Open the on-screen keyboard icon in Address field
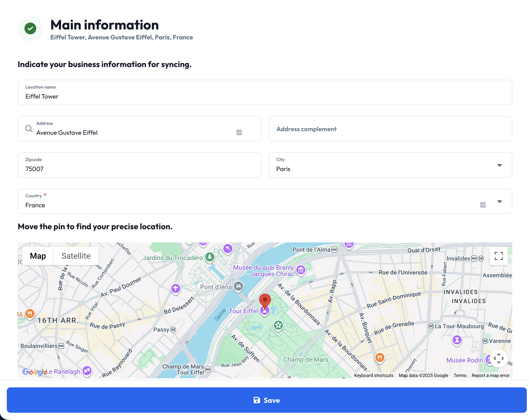 239,132
